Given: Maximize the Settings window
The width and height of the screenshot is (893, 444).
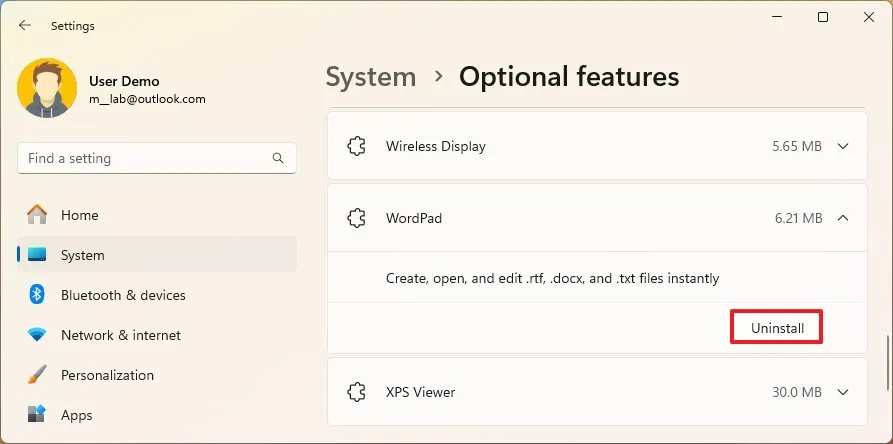Looking at the screenshot, I should point(823,17).
